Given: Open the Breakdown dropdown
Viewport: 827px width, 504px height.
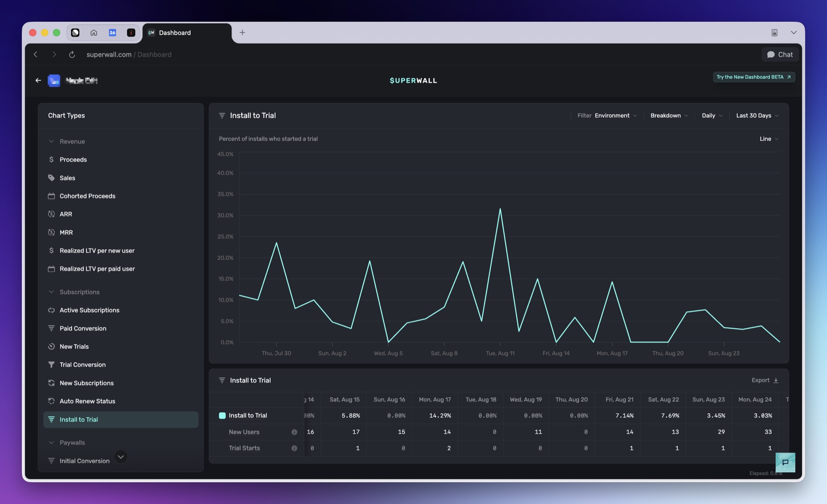Looking at the screenshot, I should tap(669, 116).
